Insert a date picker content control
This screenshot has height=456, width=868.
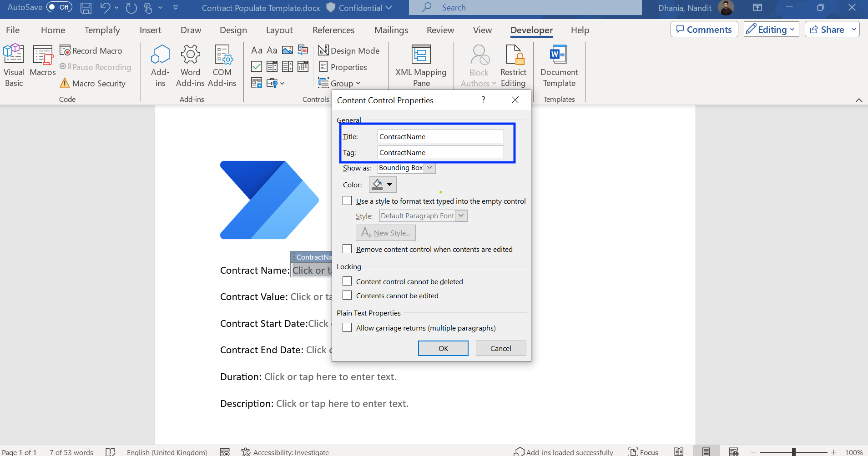(x=303, y=66)
